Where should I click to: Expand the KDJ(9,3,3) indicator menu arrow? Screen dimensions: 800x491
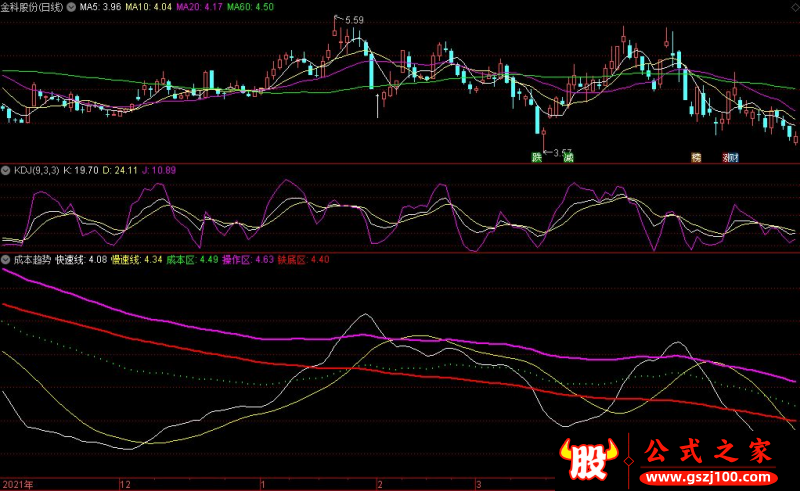5,170
